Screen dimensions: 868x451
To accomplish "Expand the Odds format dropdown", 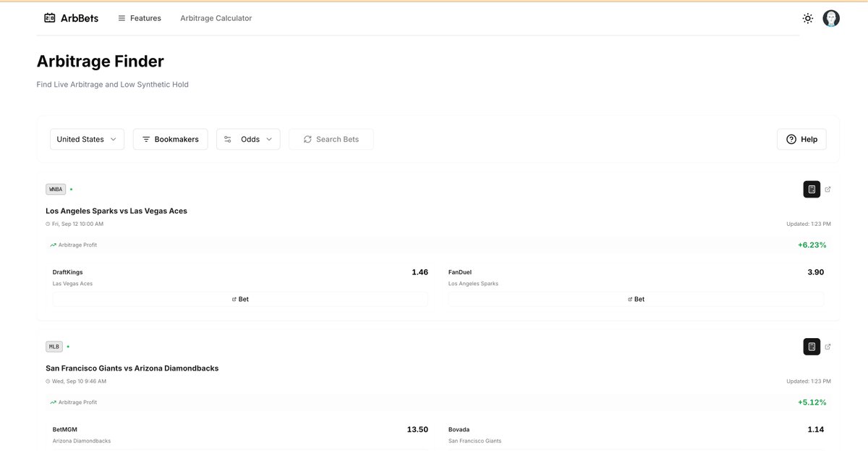I will pyautogui.click(x=248, y=139).
